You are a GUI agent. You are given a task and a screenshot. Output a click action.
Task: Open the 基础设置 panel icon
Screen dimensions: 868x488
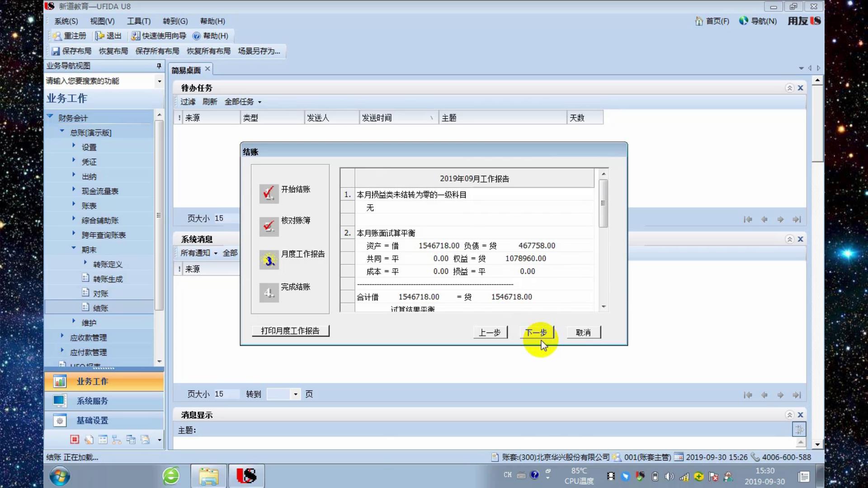60,421
